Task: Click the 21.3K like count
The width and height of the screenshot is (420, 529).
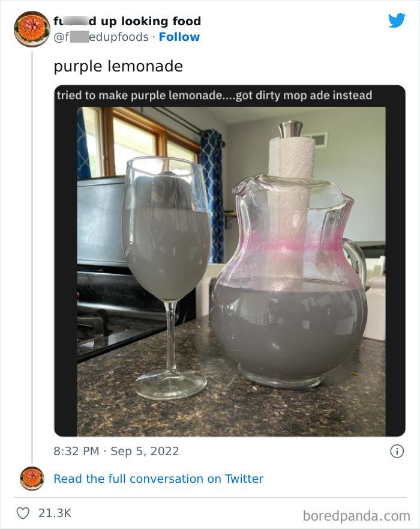Action: click(55, 513)
